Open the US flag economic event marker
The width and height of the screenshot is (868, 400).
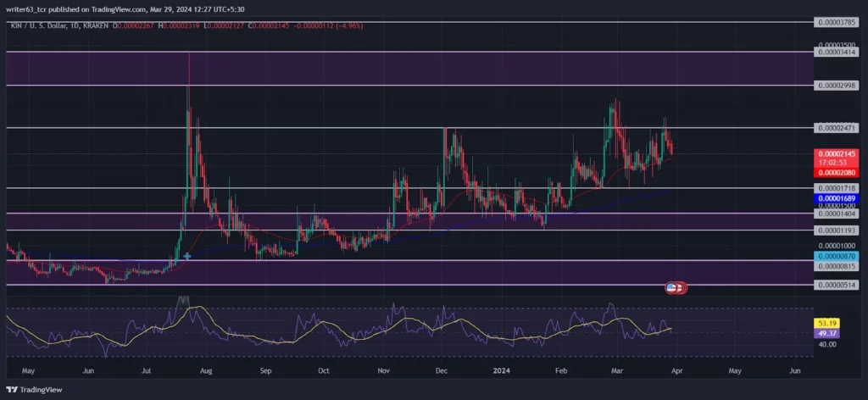[671, 287]
